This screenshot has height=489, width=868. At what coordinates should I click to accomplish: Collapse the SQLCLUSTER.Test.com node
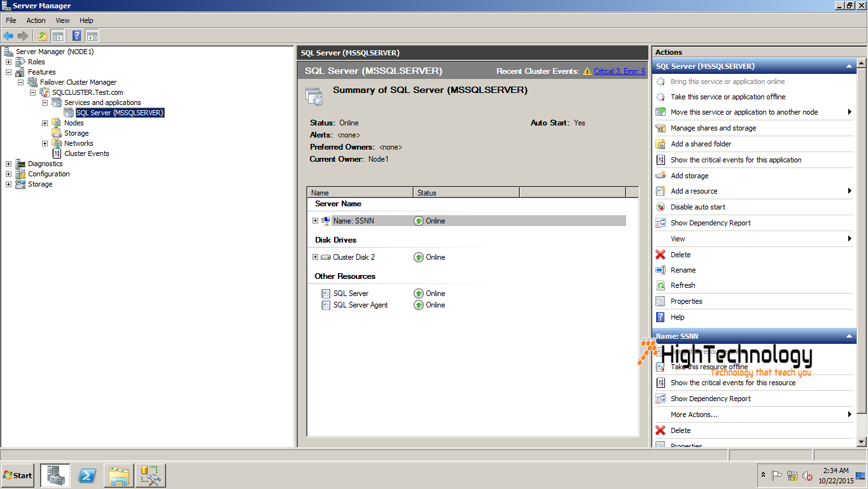coord(32,92)
